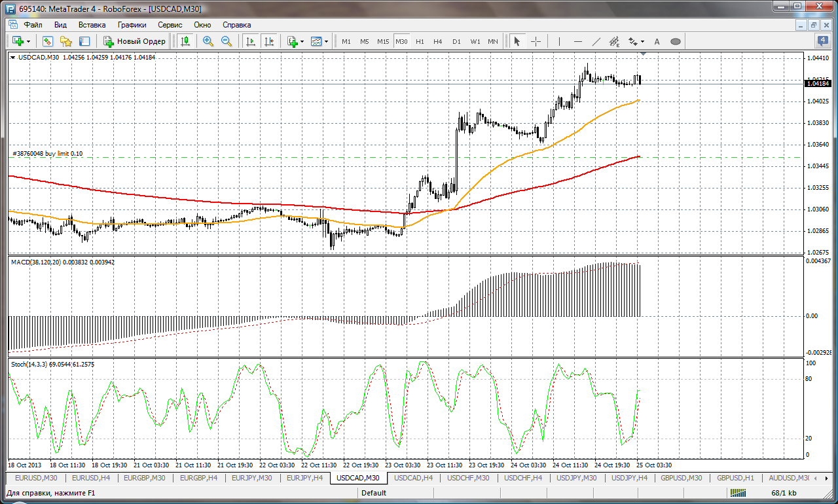Toggle the chart shift button

(x=269, y=41)
